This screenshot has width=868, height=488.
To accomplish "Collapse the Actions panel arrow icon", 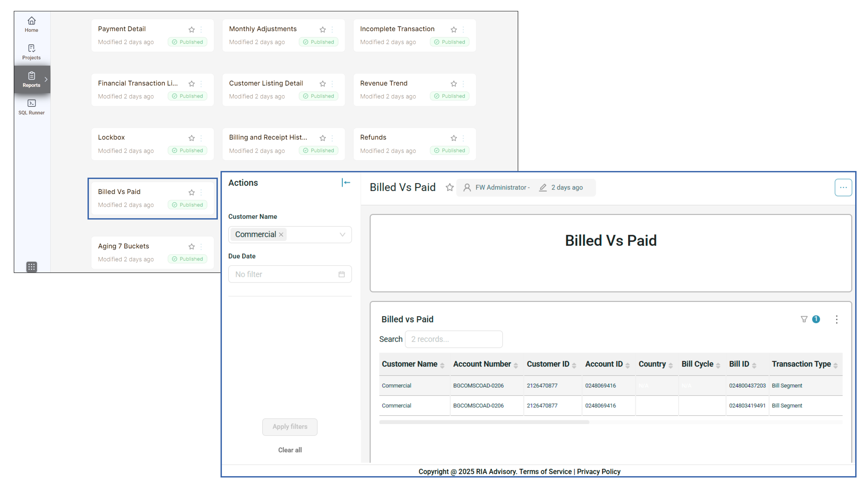I will [346, 182].
